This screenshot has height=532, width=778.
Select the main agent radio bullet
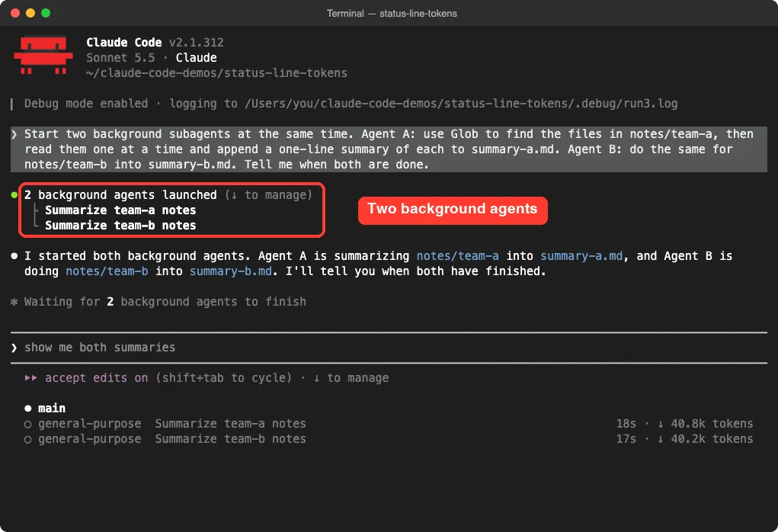(27, 409)
